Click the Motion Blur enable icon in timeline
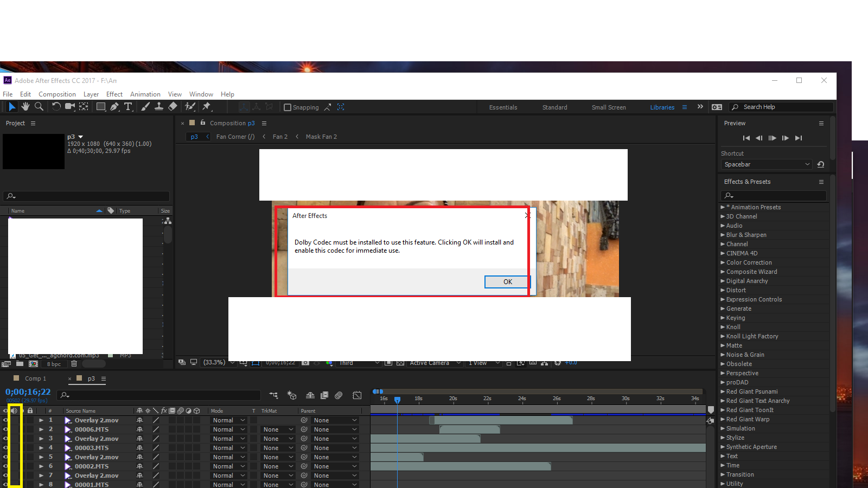Viewport: 868px width, 488px height. coord(339,395)
